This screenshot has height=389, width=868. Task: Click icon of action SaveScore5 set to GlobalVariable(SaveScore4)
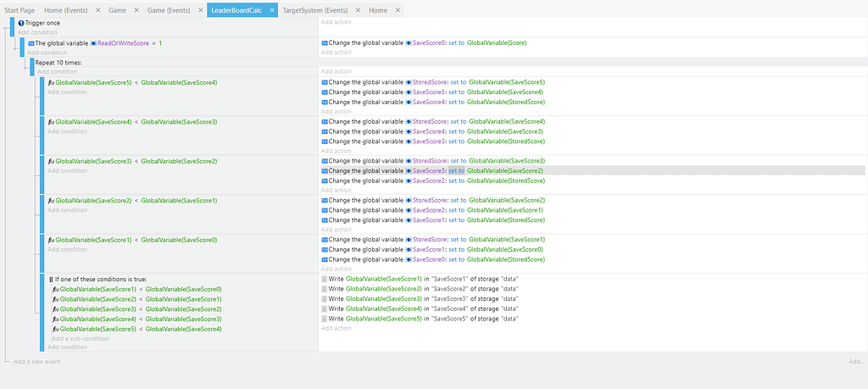click(x=325, y=92)
